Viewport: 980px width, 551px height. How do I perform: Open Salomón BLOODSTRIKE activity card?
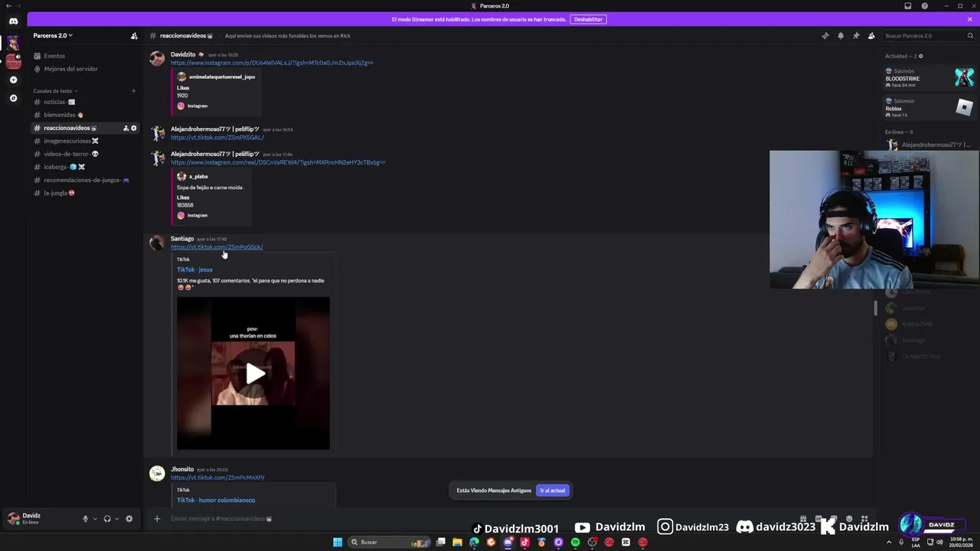929,77
